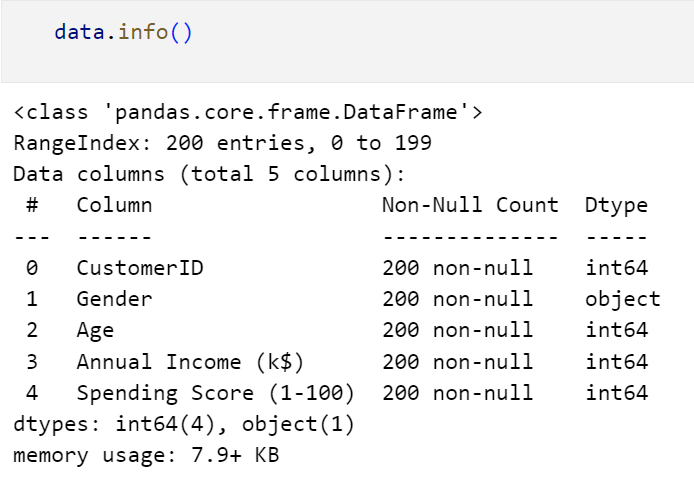Click the Age column name

pos(95,330)
